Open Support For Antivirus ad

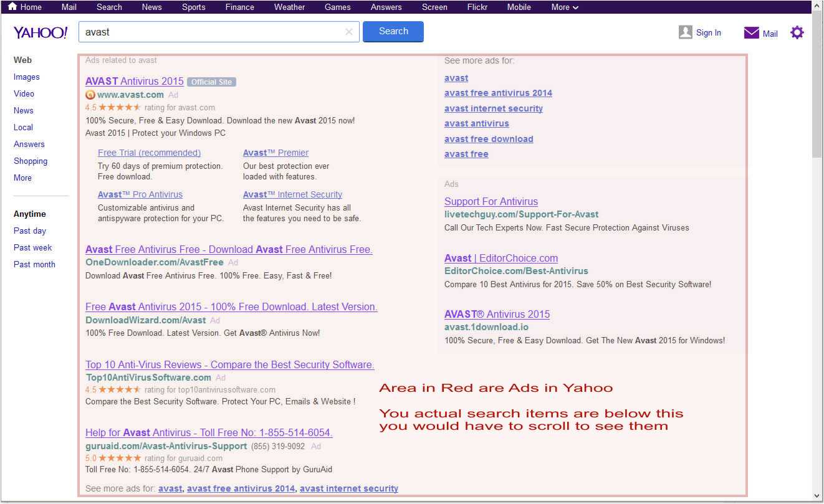[x=491, y=201]
